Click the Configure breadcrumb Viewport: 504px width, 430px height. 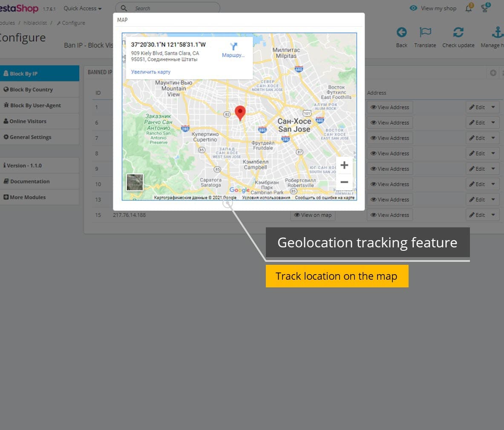pyautogui.click(x=71, y=23)
